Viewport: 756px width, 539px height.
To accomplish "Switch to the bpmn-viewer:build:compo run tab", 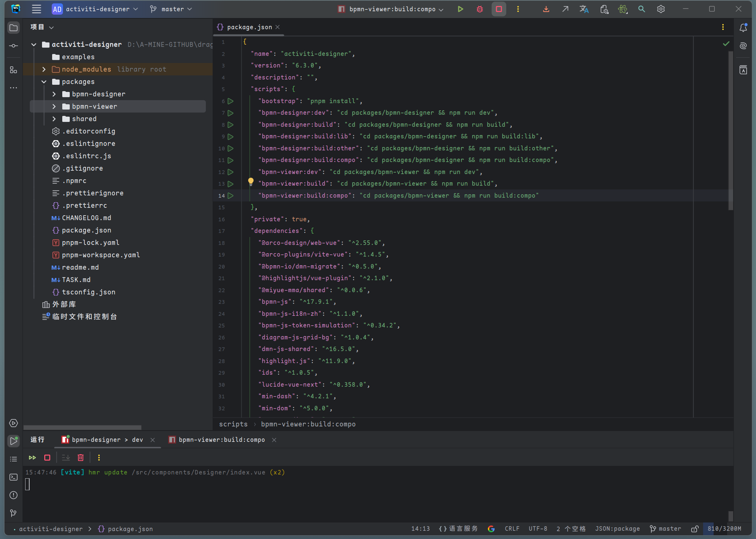I will click(222, 440).
